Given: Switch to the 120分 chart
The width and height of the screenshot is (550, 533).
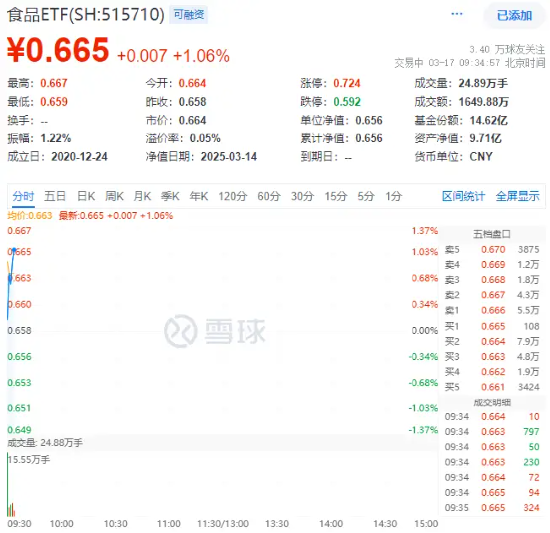Looking at the screenshot, I should pos(233,196).
